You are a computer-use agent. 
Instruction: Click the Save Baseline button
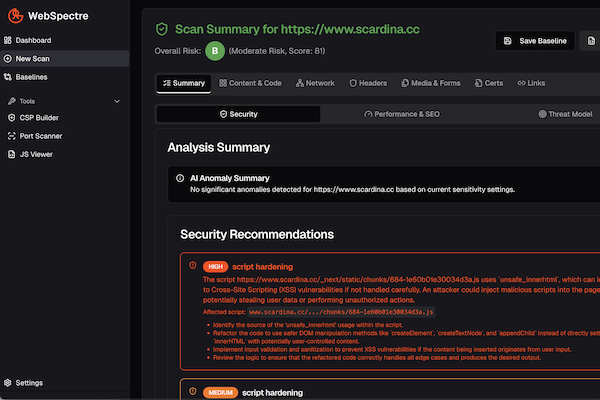click(x=535, y=41)
